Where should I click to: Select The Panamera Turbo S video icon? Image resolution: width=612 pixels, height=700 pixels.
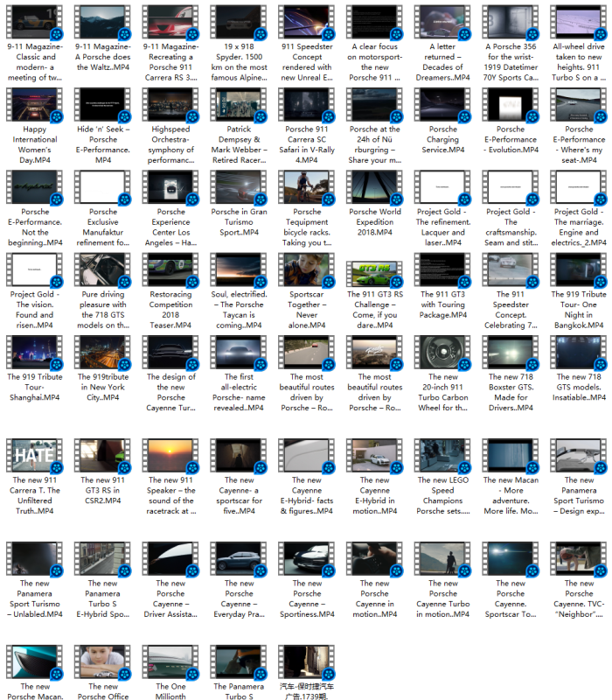[x=238, y=661]
